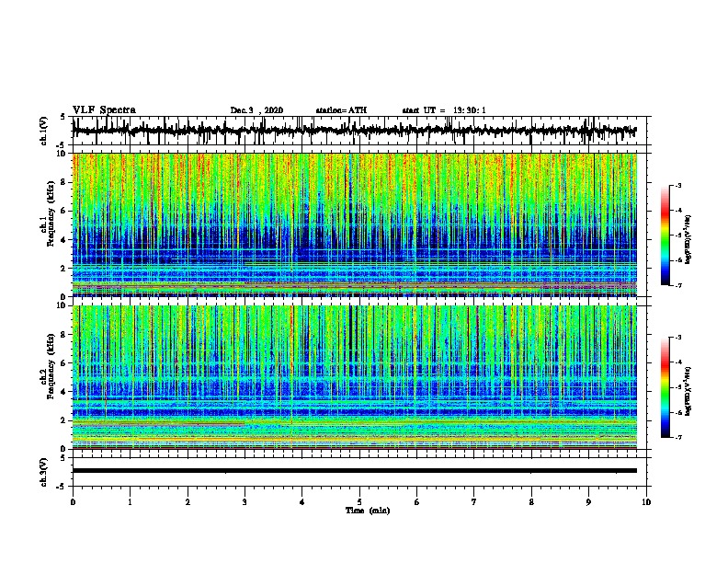Click inside the ch.2 spectrogram panel

(354, 377)
